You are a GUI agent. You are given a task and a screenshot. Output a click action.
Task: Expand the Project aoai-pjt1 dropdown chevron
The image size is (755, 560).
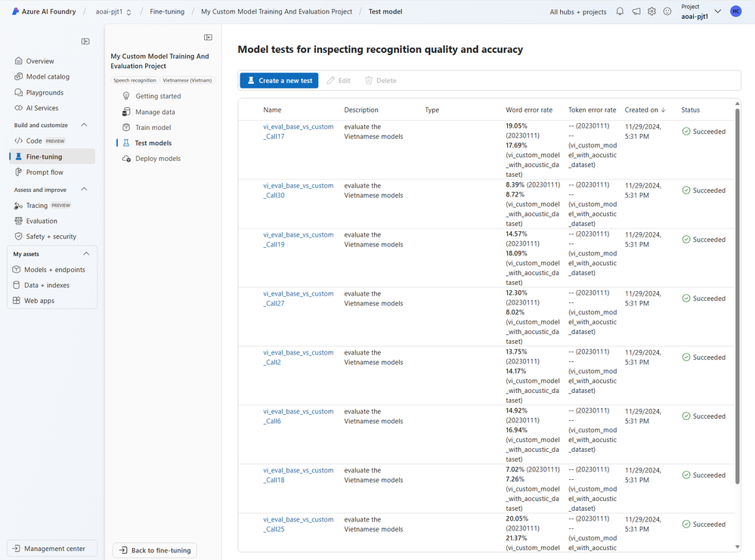point(718,11)
